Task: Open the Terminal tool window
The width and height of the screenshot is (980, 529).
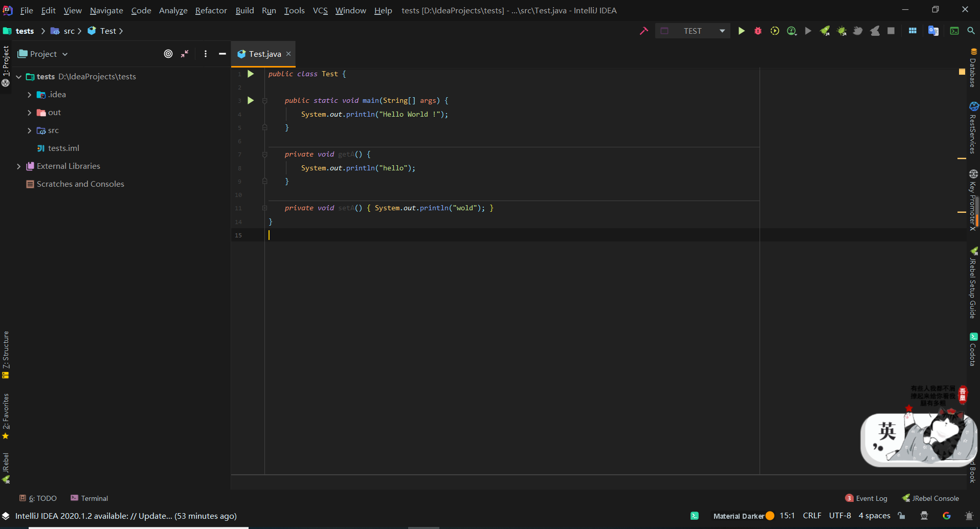Action: click(x=89, y=498)
